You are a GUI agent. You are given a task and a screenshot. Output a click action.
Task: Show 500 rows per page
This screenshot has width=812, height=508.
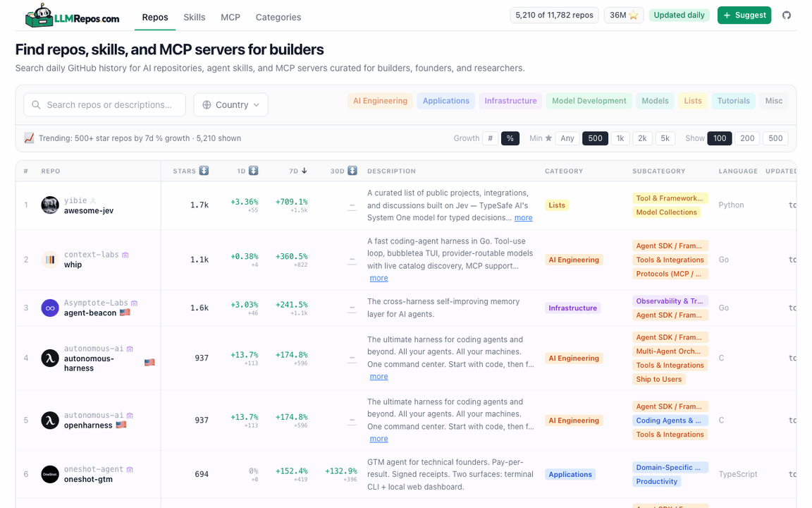pos(775,138)
